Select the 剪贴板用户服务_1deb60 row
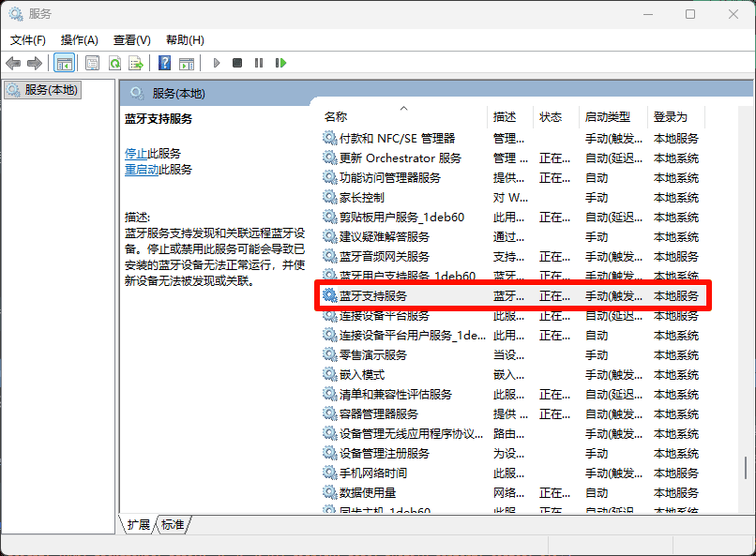The image size is (756, 556). point(513,218)
